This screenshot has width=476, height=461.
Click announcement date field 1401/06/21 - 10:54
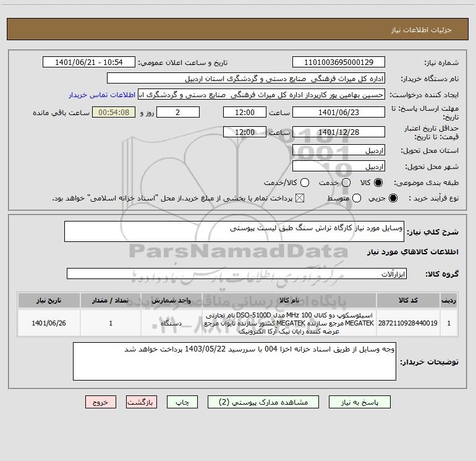click(89, 62)
